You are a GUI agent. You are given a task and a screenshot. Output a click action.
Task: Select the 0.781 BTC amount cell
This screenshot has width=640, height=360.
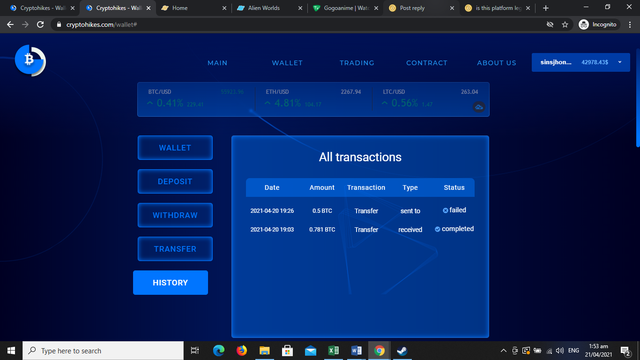tap(322, 230)
